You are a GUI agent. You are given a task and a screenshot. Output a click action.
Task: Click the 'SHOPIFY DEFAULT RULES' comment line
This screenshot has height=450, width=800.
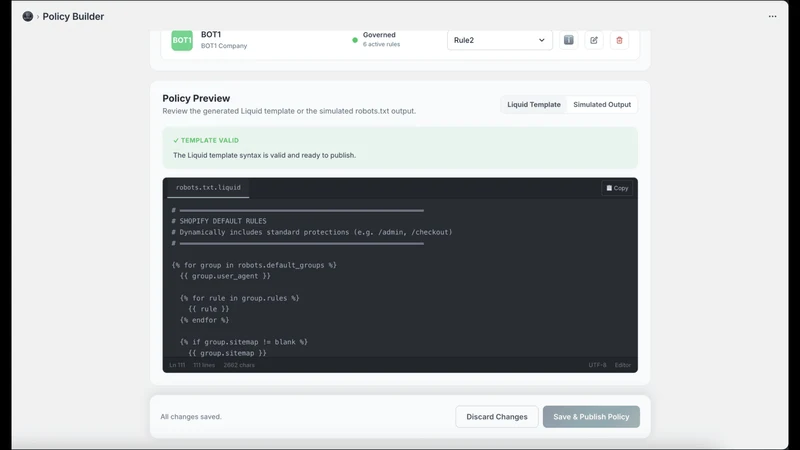click(219, 221)
